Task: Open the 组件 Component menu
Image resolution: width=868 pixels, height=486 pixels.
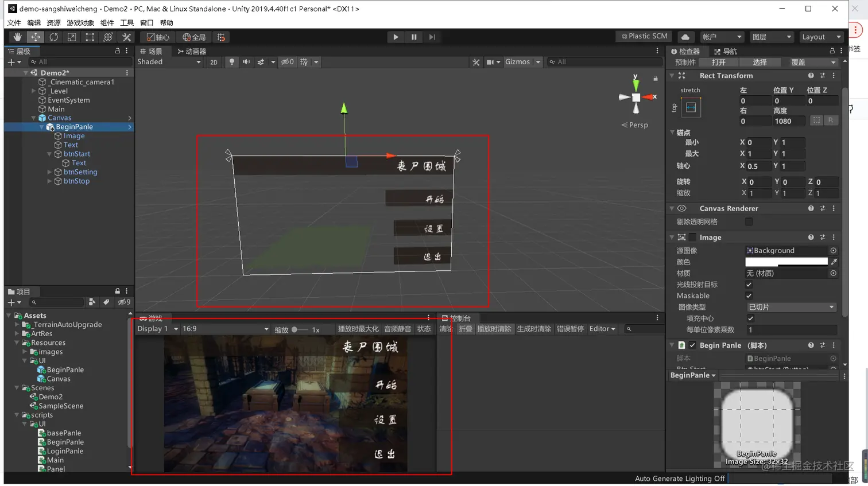Action: [x=107, y=23]
